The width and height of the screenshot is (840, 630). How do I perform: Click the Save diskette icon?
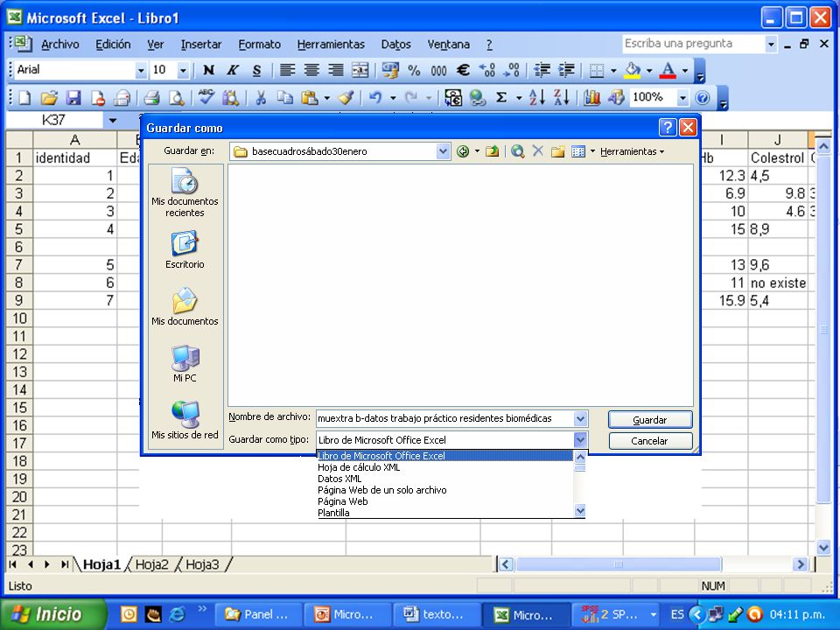[x=73, y=97]
